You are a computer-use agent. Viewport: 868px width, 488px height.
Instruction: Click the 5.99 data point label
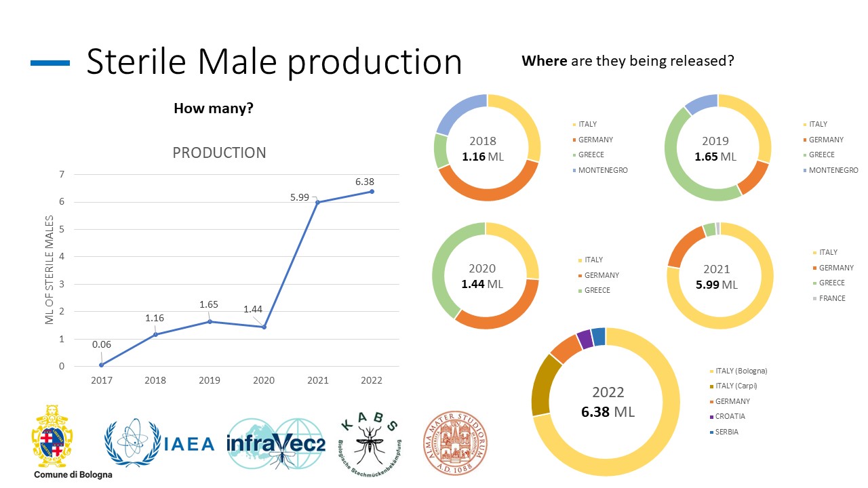299,197
